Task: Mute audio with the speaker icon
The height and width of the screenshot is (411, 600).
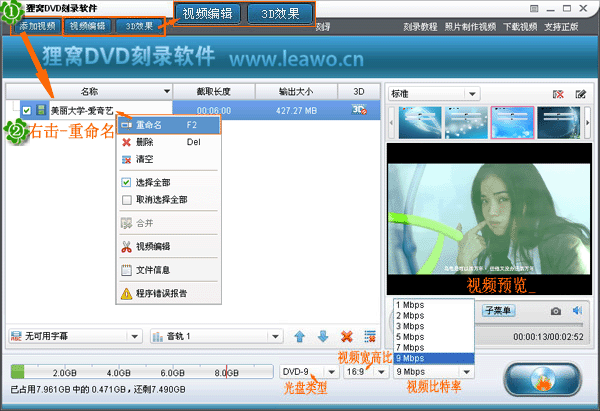Action: tap(577, 310)
